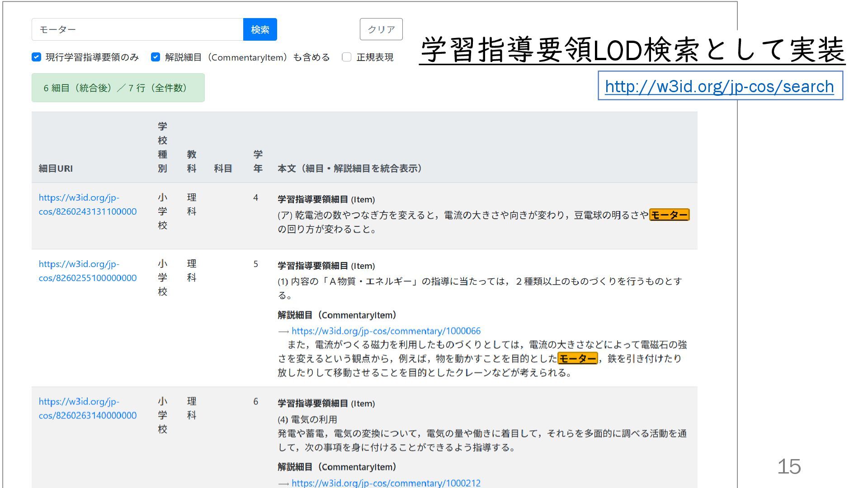
Task: Click the 学年 column header
Action: [x=258, y=161]
